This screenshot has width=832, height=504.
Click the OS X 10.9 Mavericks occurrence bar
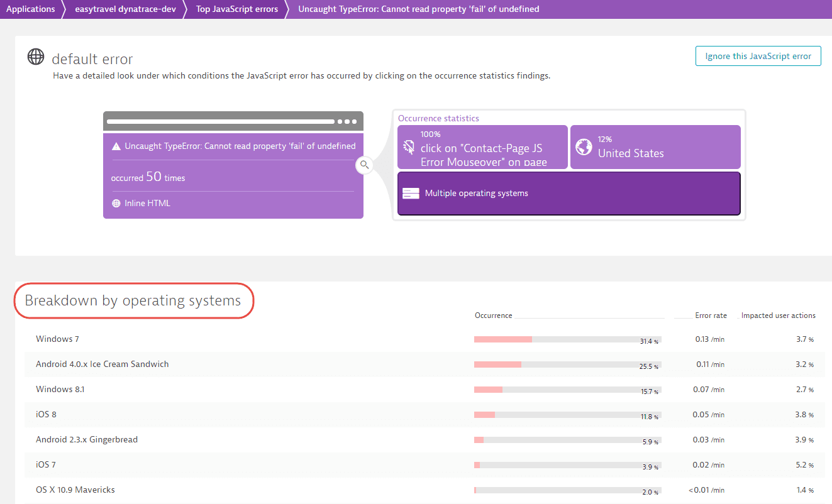point(567,490)
